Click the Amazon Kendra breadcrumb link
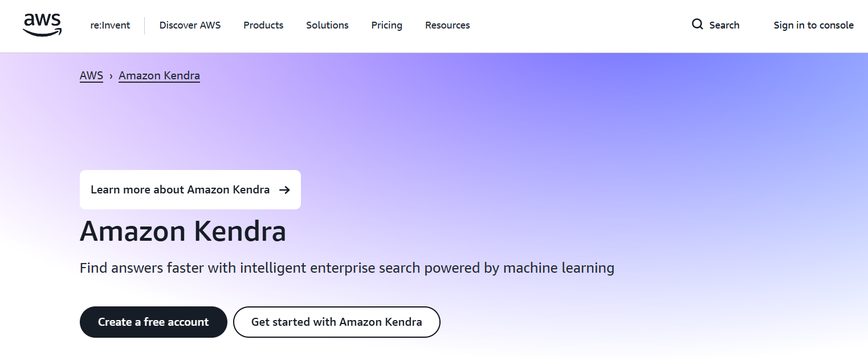The image size is (868, 360). click(159, 75)
